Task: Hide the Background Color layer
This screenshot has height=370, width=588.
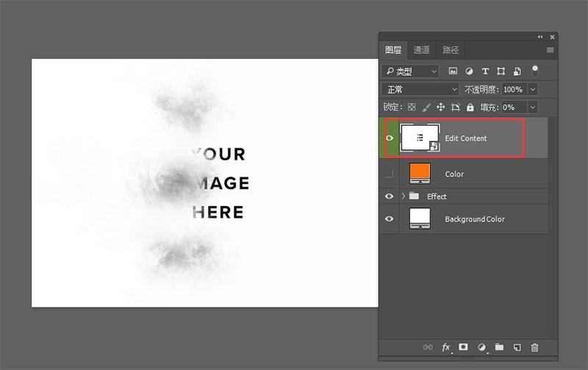Action: point(390,218)
